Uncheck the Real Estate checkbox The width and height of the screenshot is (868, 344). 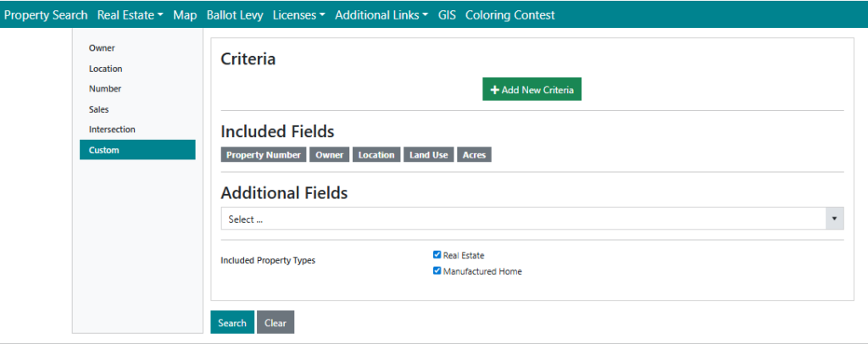(x=437, y=255)
